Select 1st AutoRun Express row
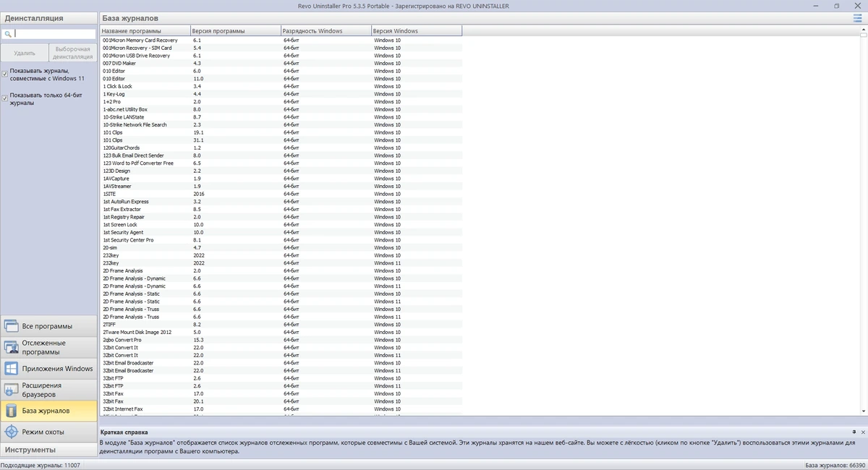 [x=281, y=202]
